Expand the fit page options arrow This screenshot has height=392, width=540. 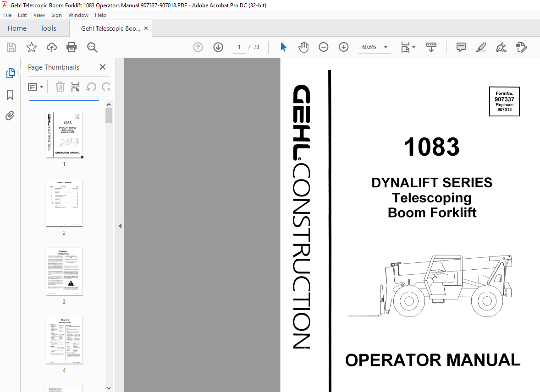[x=413, y=47]
